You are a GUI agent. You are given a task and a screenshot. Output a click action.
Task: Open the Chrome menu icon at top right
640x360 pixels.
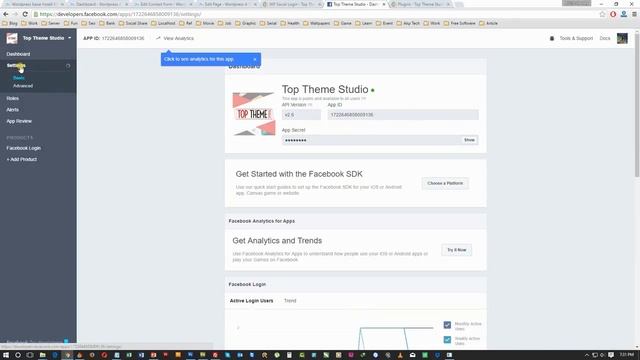pos(634,14)
